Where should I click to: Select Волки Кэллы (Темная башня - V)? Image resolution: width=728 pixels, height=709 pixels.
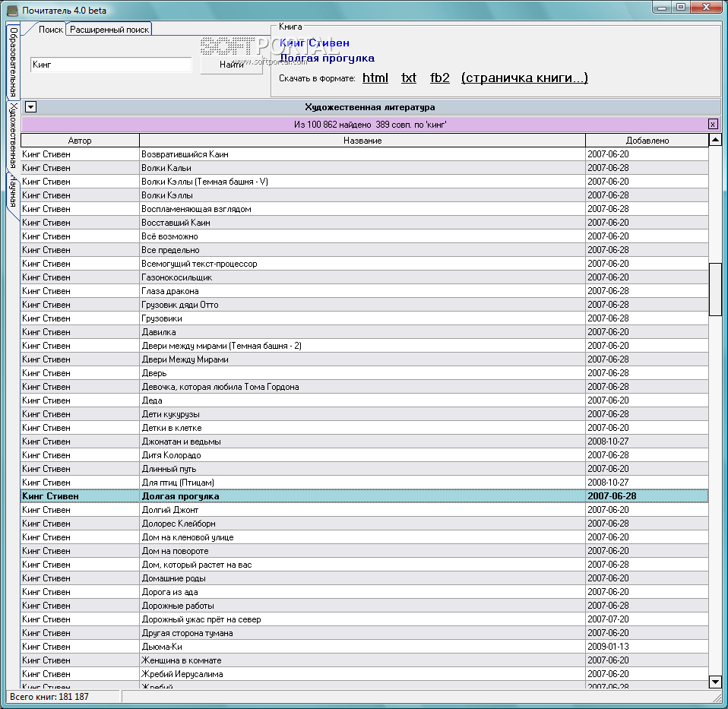coord(365,182)
